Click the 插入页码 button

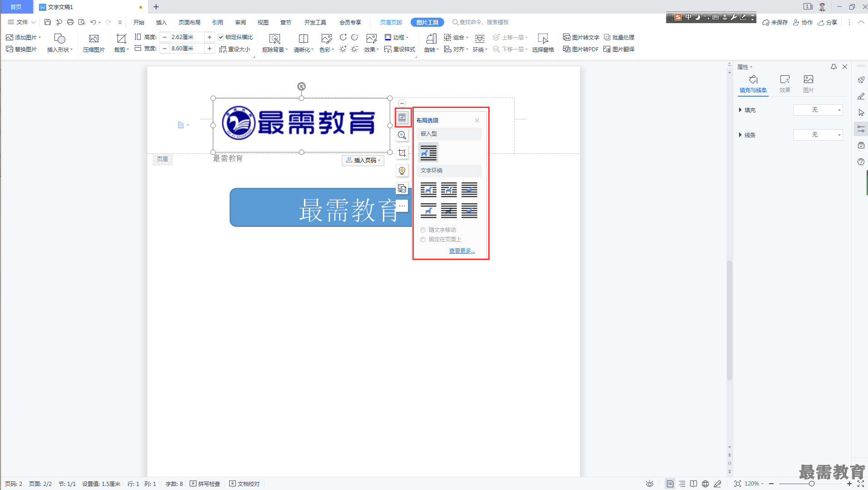click(x=363, y=160)
